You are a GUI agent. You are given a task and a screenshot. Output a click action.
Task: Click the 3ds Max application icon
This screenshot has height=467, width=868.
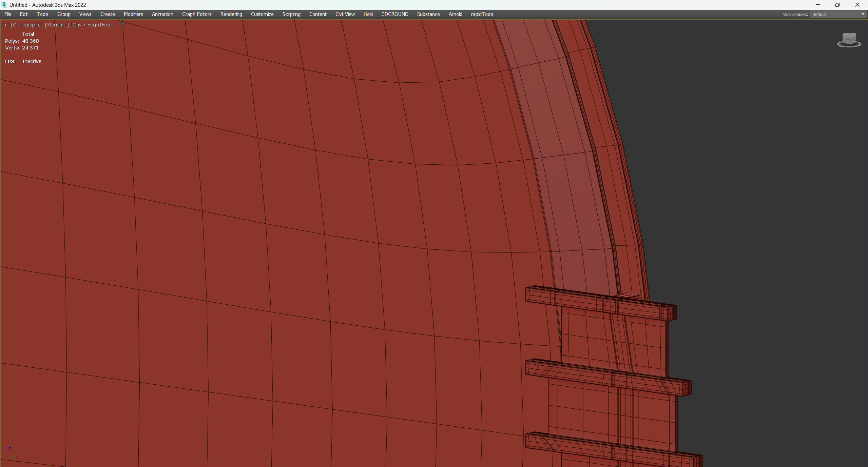pyautogui.click(x=4, y=5)
